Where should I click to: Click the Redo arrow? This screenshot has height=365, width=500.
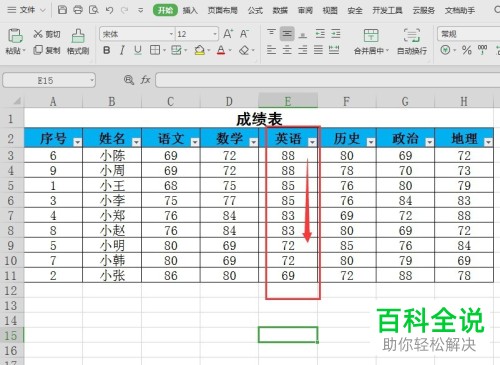click(x=125, y=10)
